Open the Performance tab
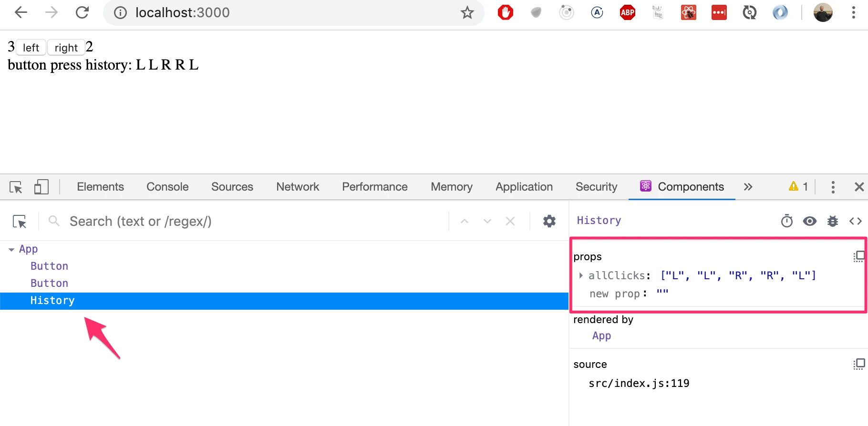 tap(375, 187)
